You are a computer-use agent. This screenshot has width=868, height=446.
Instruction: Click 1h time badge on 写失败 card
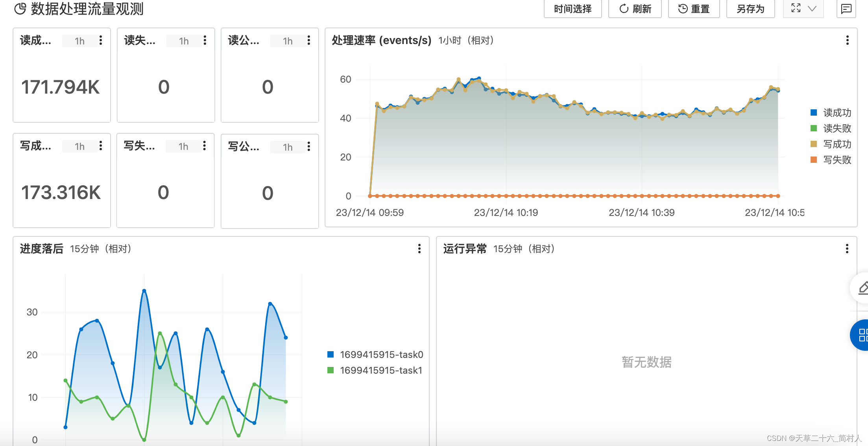183,146
